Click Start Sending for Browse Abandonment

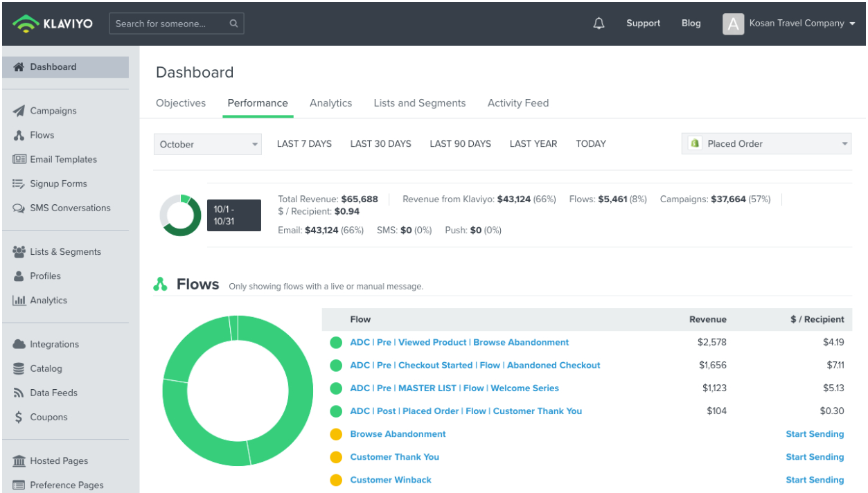[815, 434]
